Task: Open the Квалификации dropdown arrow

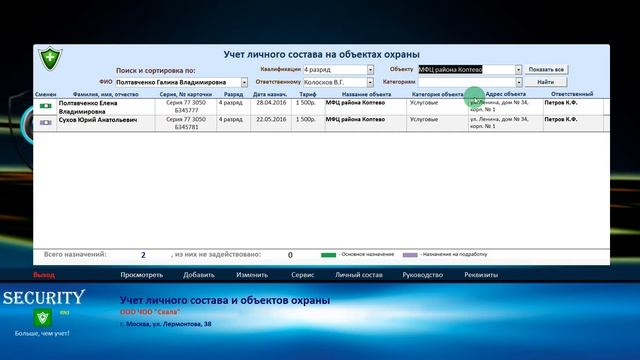Action: pyautogui.click(x=370, y=70)
